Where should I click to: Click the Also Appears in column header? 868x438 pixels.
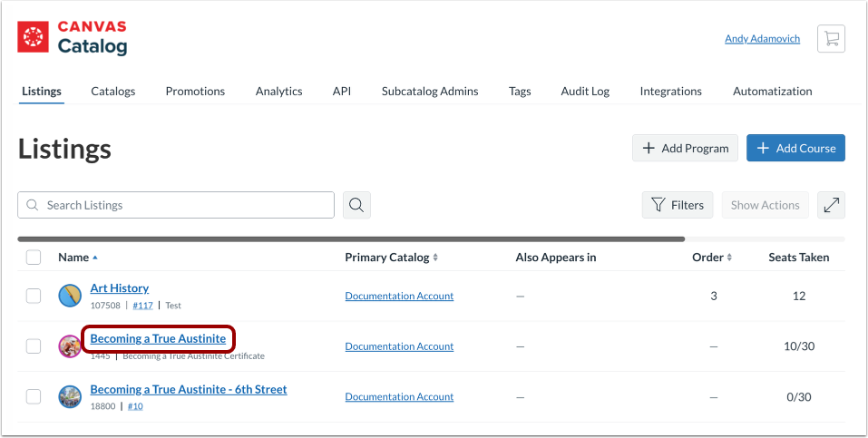tap(556, 258)
